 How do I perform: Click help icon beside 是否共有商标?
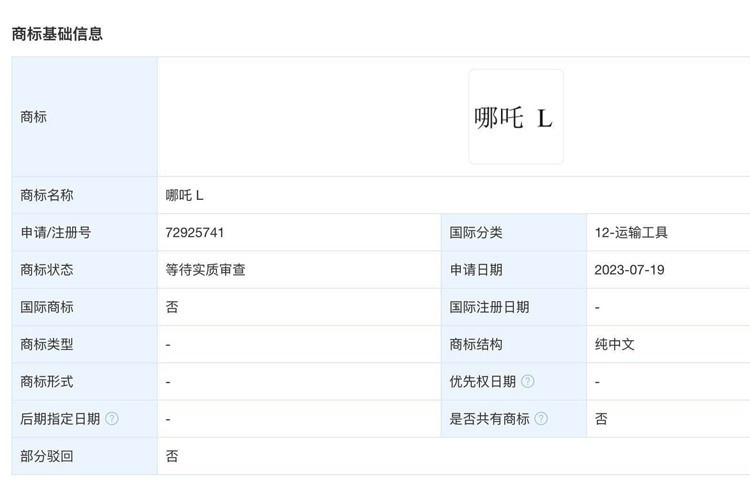coord(541,419)
